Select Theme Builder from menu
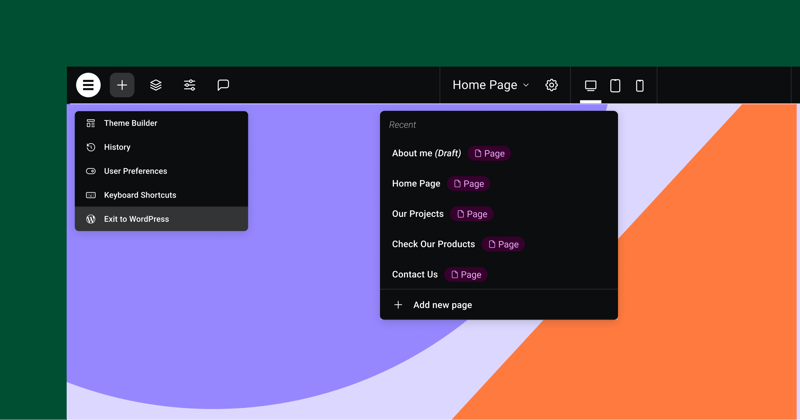 (130, 123)
